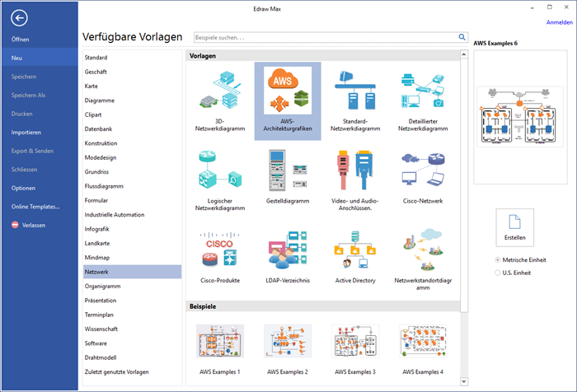Viewport: 577px width, 392px height.
Task: Pick the Gestelldiagramm template icon
Action: pyautogui.click(x=288, y=170)
